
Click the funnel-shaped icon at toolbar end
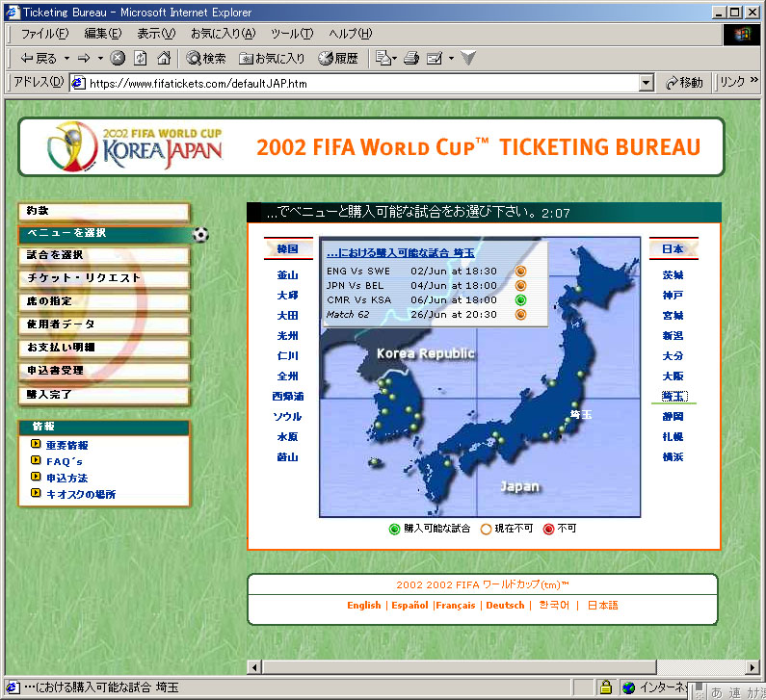[467, 59]
